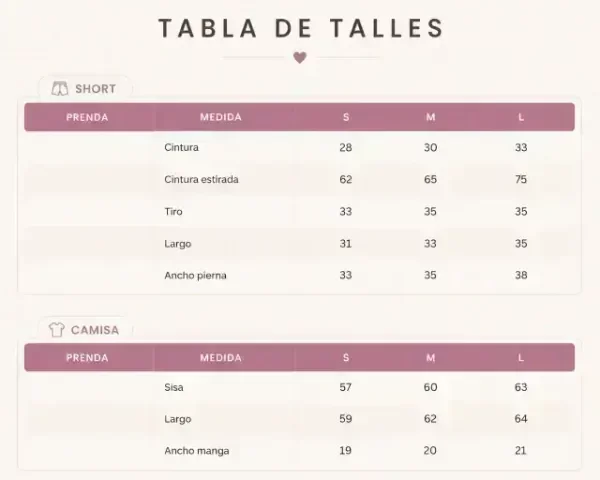Click PRENDA header in the short table
The width and height of the screenshot is (600, 480).
[87, 117]
